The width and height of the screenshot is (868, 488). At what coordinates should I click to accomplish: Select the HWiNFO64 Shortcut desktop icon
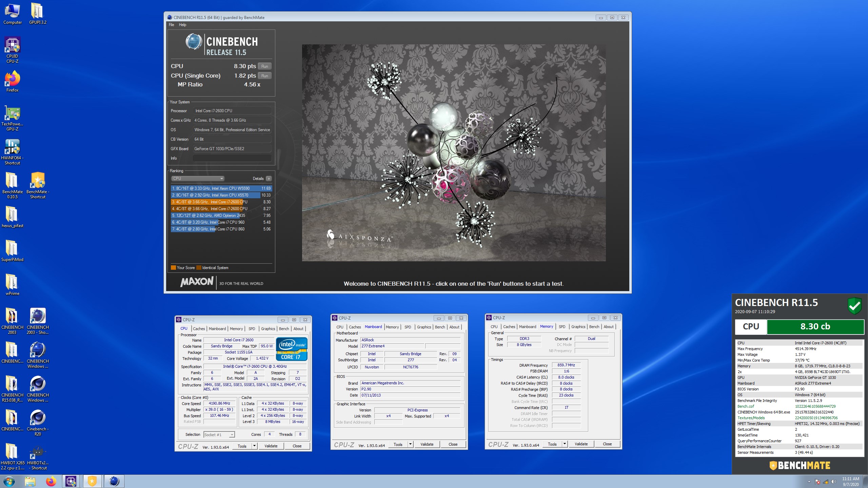[13, 152]
